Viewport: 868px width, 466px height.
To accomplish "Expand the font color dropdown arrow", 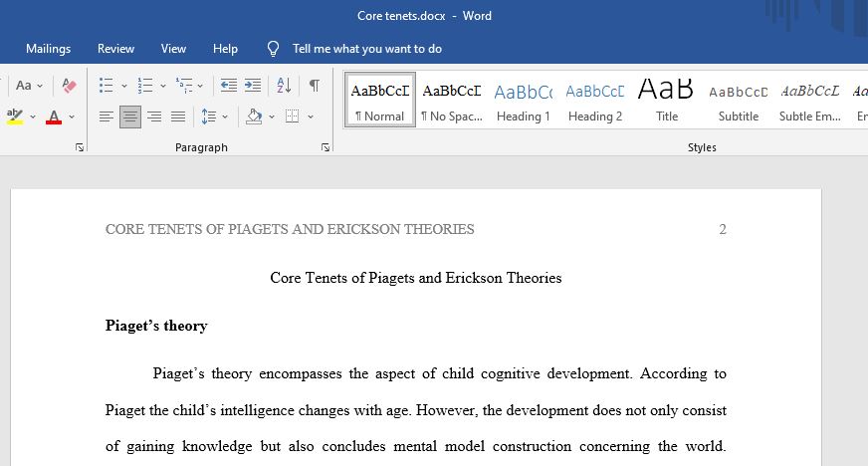I will point(72,116).
